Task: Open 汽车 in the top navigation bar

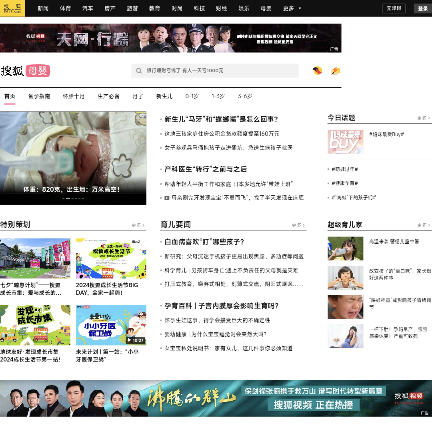Action: coord(87,8)
